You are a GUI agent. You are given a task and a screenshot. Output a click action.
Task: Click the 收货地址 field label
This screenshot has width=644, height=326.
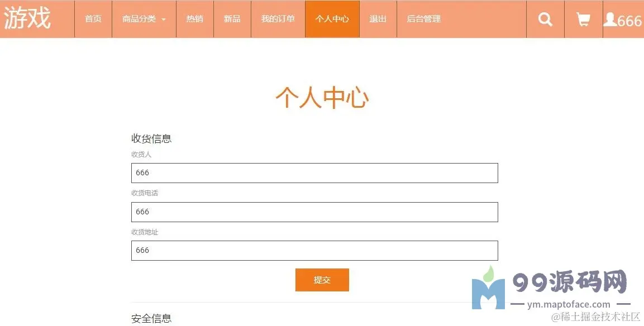[145, 232]
